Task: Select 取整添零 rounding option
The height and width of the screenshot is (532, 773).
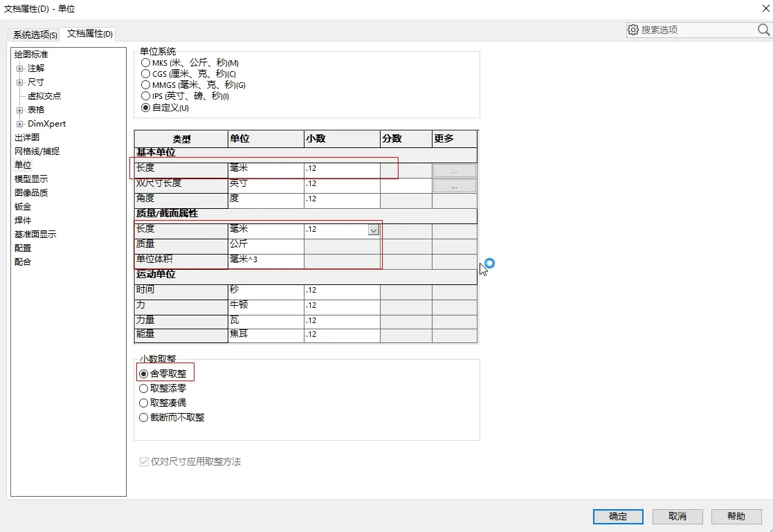Action: (x=143, y=389)
